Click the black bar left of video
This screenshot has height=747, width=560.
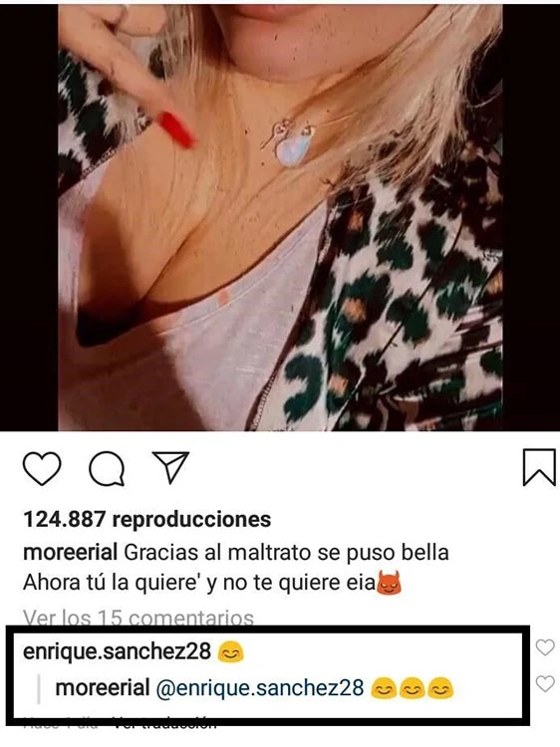(x=29, y=217)
